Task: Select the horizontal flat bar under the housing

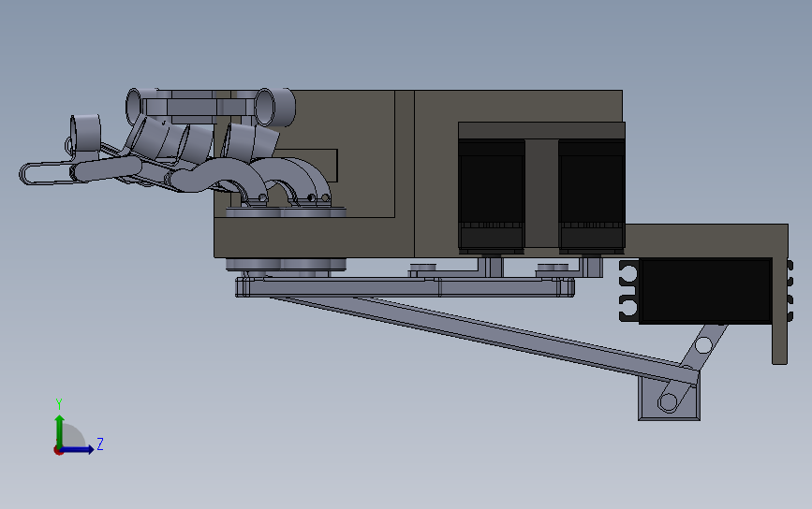Action: click(405, 287)
